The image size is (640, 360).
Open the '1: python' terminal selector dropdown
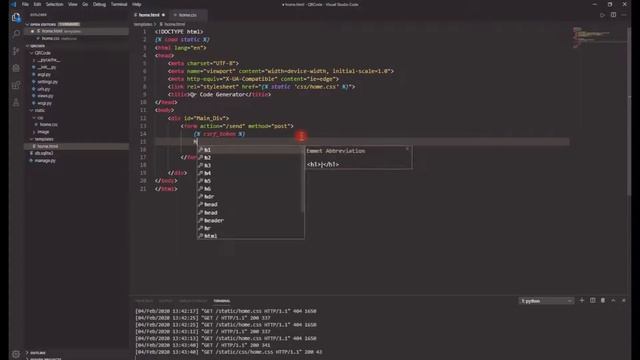point(546,301)
